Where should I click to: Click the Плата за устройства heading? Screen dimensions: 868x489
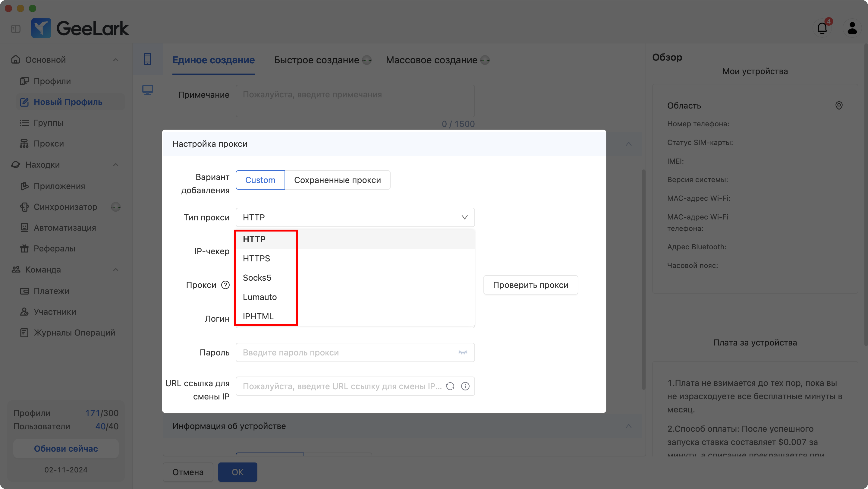755,343
